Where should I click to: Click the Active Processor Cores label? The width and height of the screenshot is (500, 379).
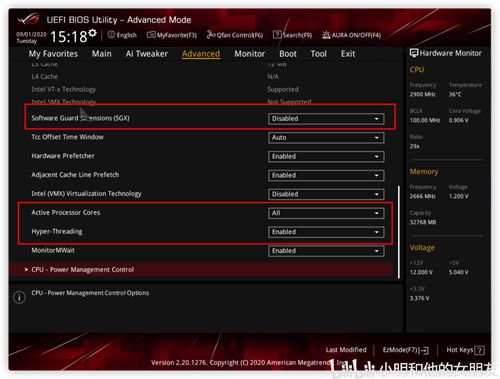(x=66, y=212)
